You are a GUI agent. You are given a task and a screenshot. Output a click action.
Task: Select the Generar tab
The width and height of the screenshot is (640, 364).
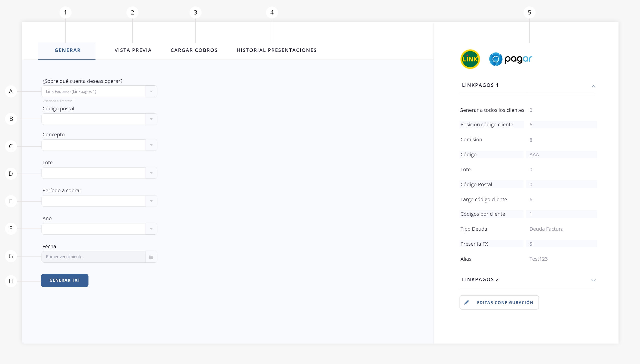[x=67, y=50]
